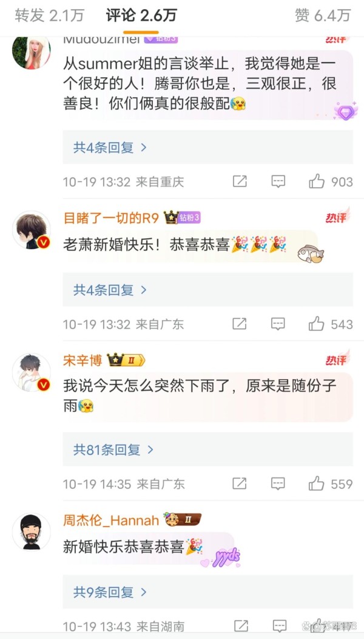Tap repost icon on 宋辛博's comment
The image size is (364, 639).
tap(240, 484)
